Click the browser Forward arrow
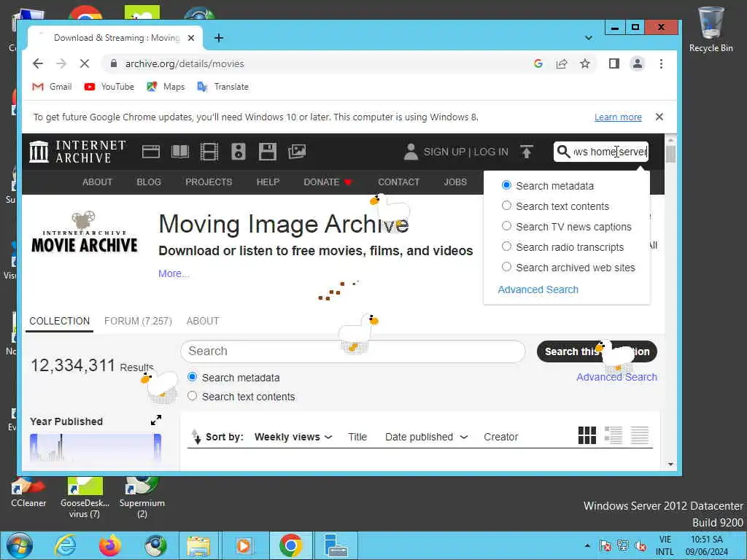 click(x=61, y=63)
